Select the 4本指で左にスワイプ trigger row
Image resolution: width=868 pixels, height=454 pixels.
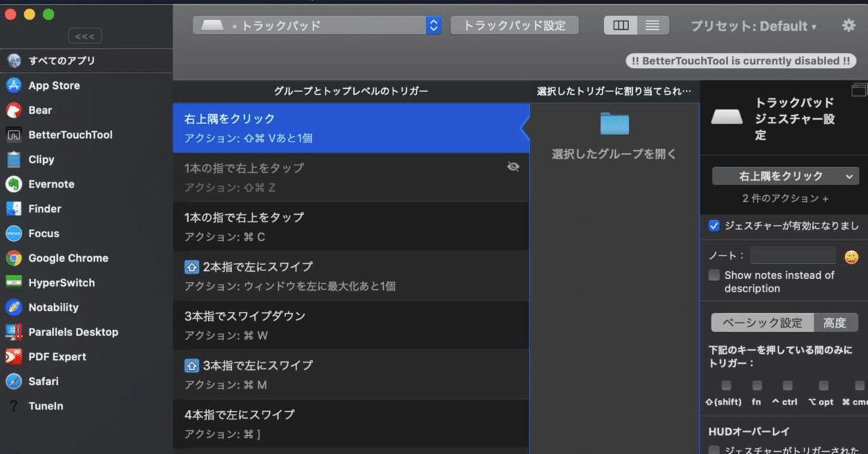(x=351, y=424)
